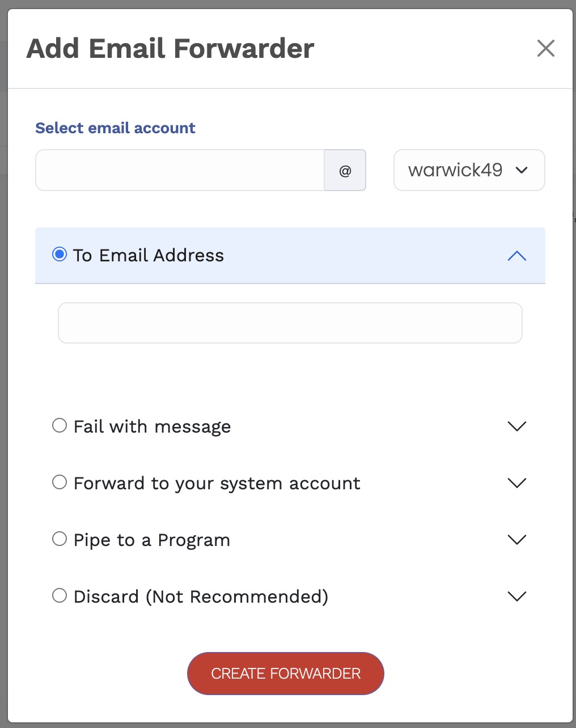Expand the Pipe to a Program chevron
Viewport: 576px width, 728px height.
point(516,540)
